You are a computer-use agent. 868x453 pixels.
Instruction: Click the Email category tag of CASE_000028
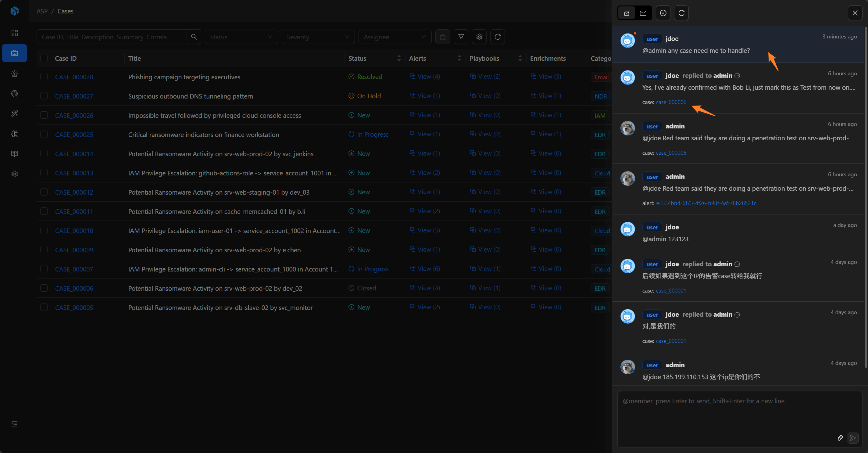click(602, 77)
